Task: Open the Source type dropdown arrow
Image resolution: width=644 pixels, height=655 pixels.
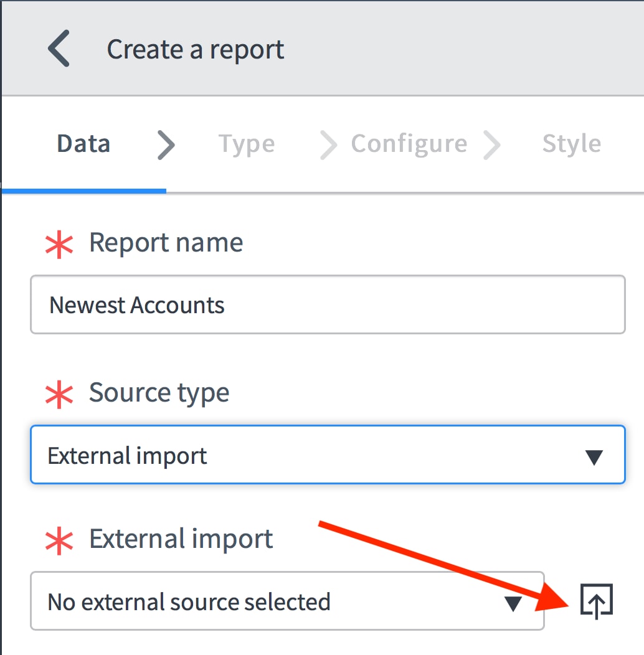Action: click(x=594, y=457)
